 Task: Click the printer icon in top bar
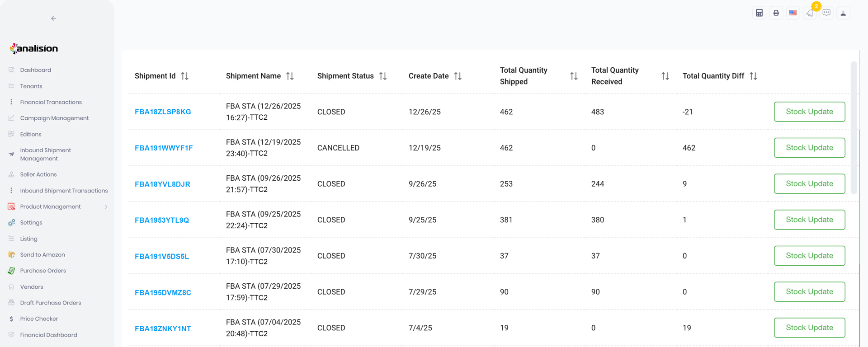776,13
